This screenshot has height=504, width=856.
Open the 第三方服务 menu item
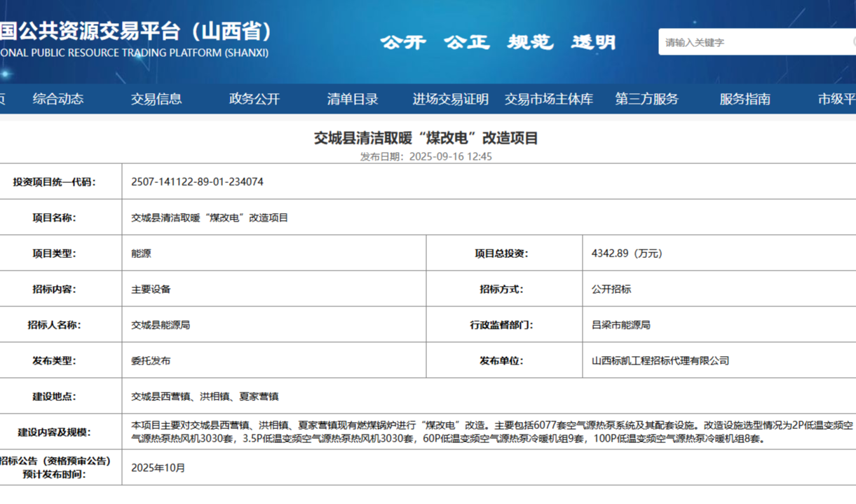coord(647,99)
